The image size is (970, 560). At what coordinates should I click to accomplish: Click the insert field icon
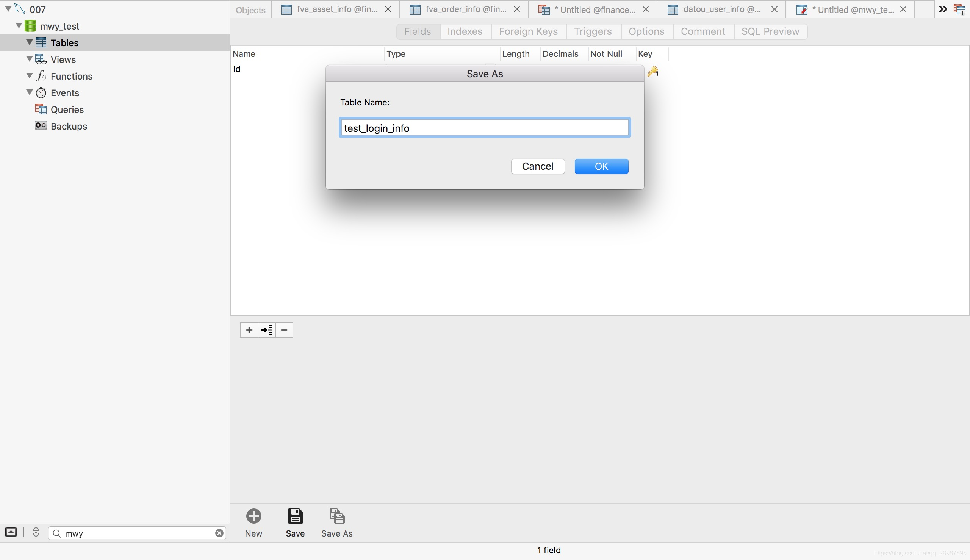[266, 330]
